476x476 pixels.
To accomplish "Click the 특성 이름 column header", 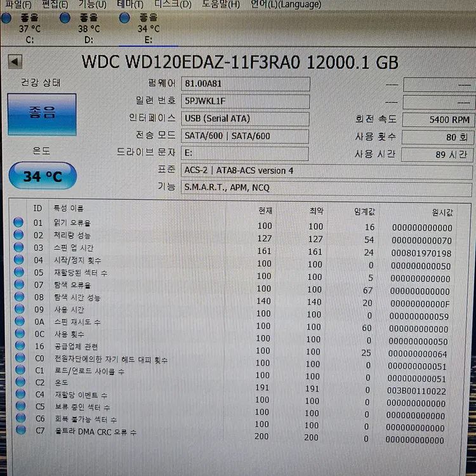I will (69, 208).
